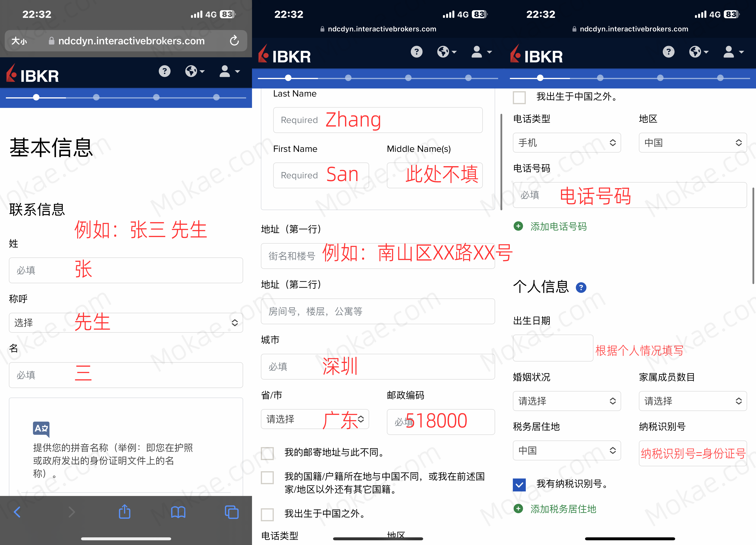Click the Middle Name(s) input field
The image size is (756, 545).
click(x=435, y=175)
